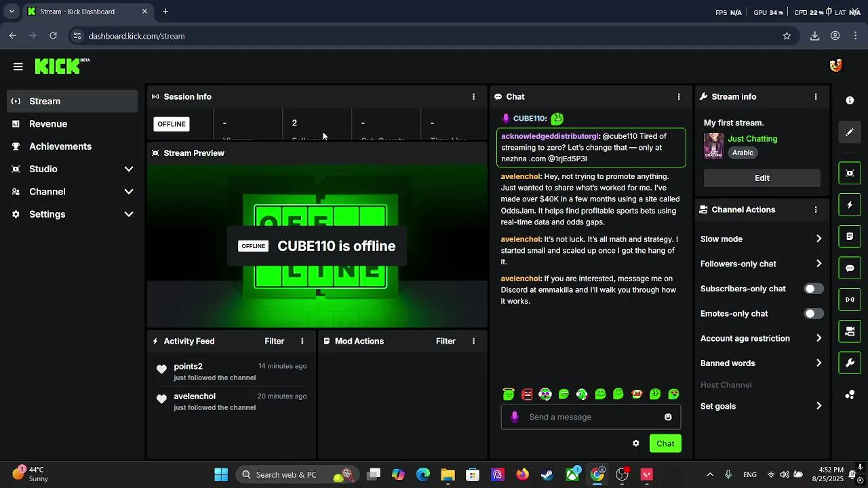Open Achievements in the sidebar
Image resolution: width=868 pixels, height=488 pixels.
tap(72, 146)
